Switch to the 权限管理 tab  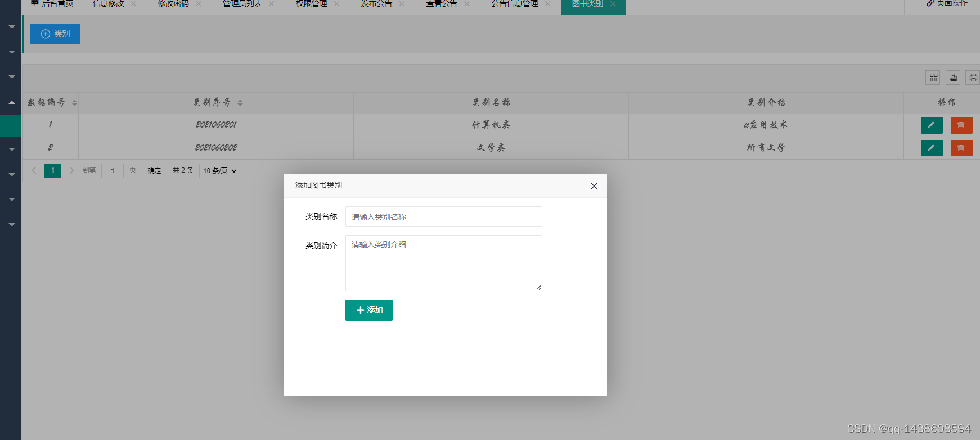[312, 3]
